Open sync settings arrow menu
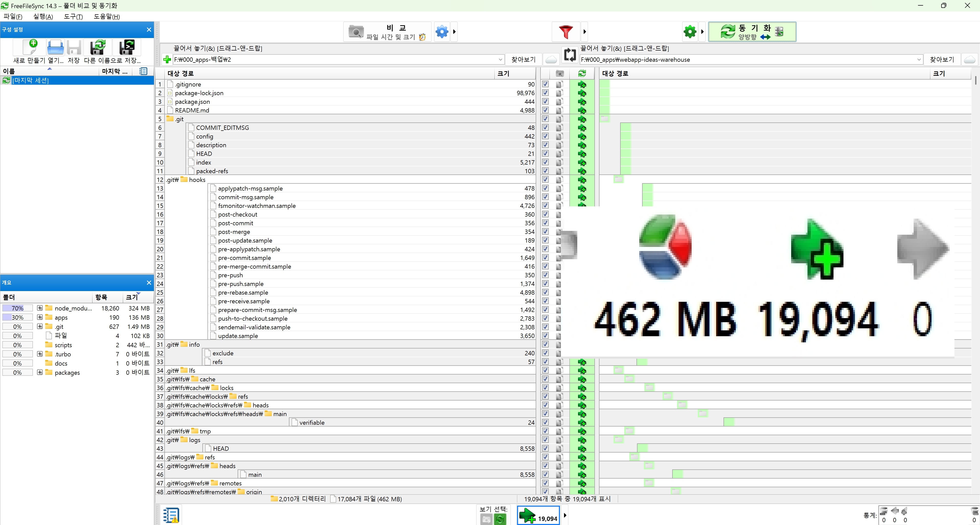 (x=702, y=32)
